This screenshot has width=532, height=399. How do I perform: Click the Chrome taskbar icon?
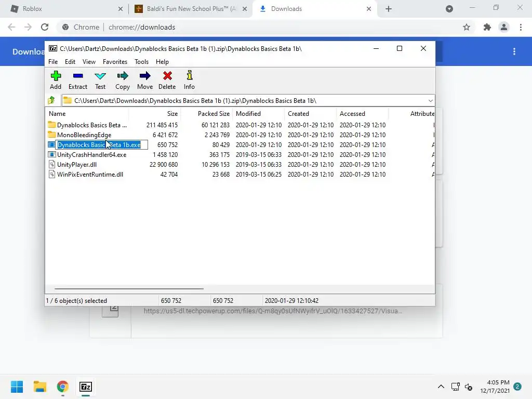tap(62, 387)
